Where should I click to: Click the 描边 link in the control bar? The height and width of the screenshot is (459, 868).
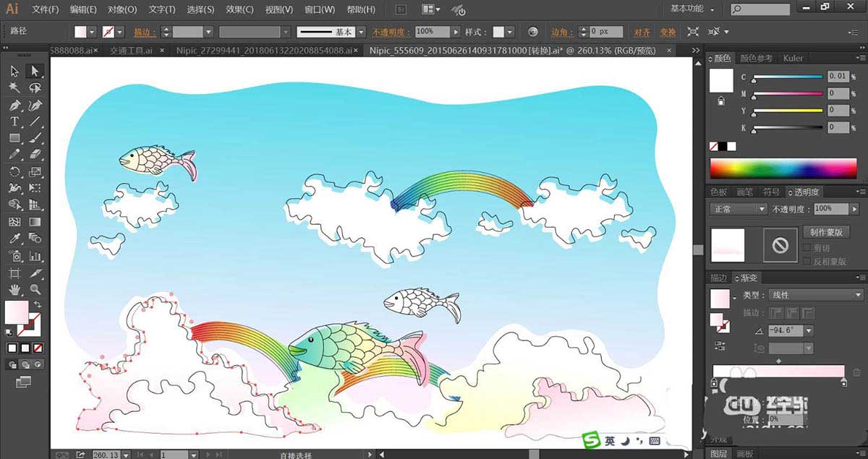click(143, 32)
